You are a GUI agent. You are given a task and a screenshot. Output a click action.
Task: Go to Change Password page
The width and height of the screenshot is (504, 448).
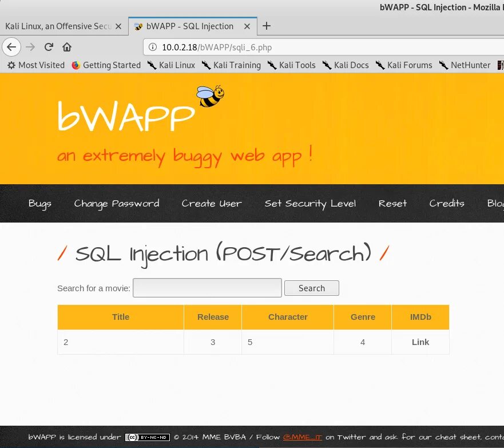(117, 204)
